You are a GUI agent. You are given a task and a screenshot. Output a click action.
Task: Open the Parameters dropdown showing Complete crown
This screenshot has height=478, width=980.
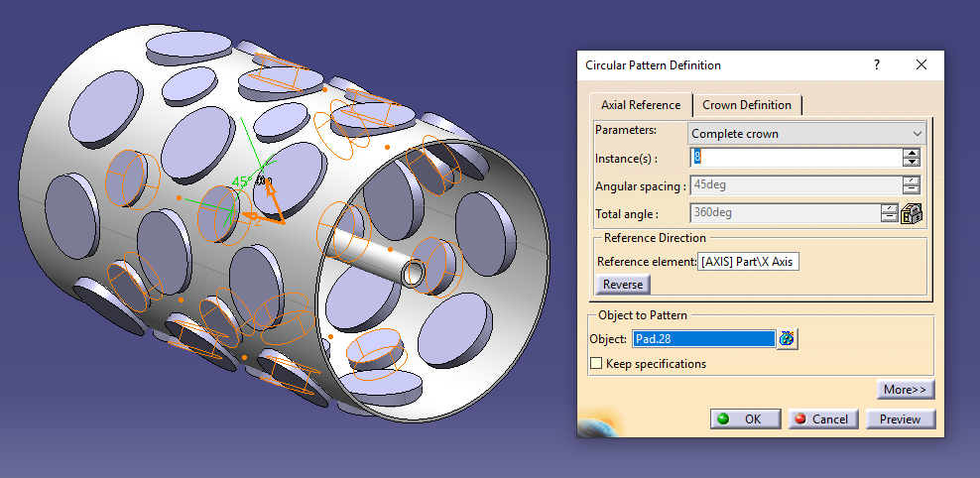(806, 134)
